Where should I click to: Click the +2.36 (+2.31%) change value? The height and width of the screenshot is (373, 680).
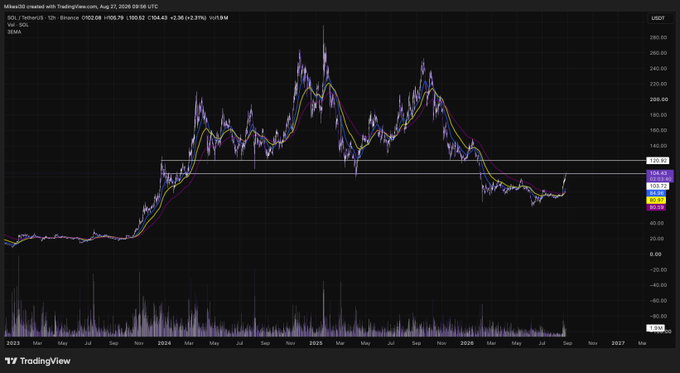tap(188, 18)
